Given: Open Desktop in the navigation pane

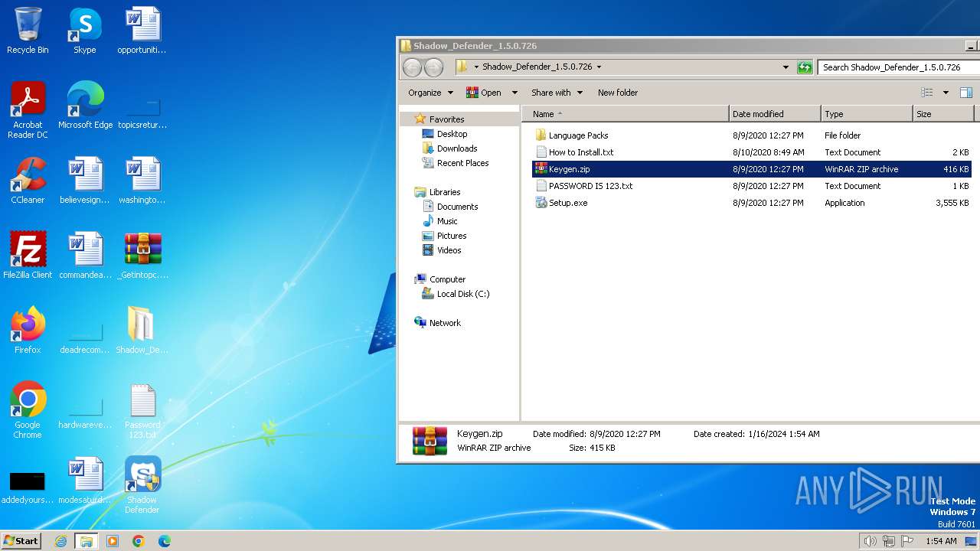Looking at the screenshot, I should point(452,134).
